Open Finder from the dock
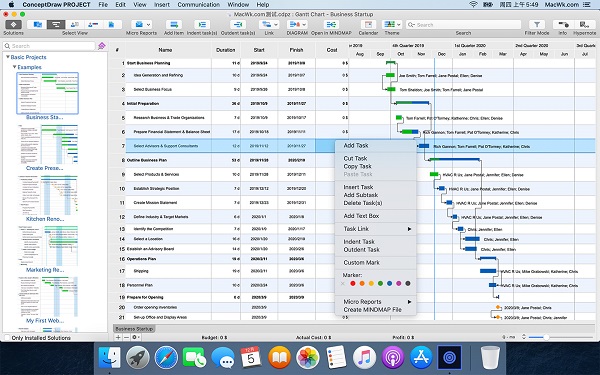The width and height of the screenshot is (600, 375). tap(109, 357)
